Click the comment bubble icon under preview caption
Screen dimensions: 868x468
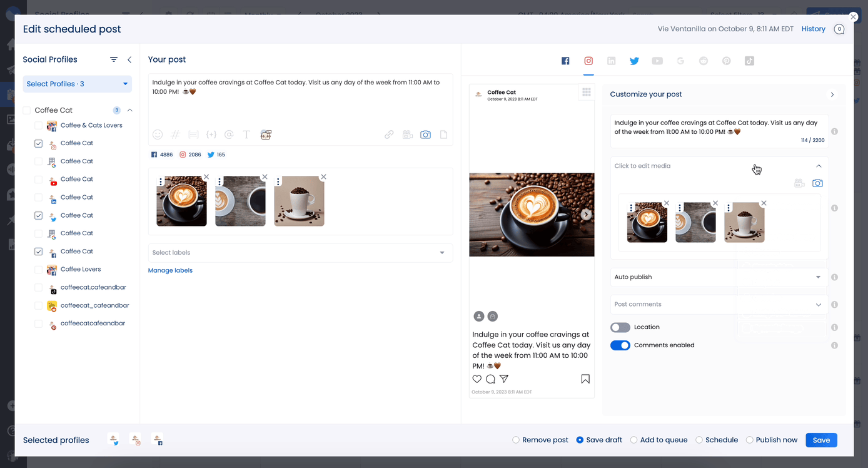490,379
